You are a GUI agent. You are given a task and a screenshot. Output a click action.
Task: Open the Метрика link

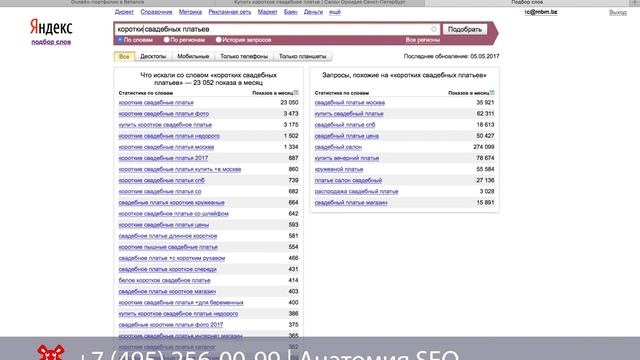190,12
